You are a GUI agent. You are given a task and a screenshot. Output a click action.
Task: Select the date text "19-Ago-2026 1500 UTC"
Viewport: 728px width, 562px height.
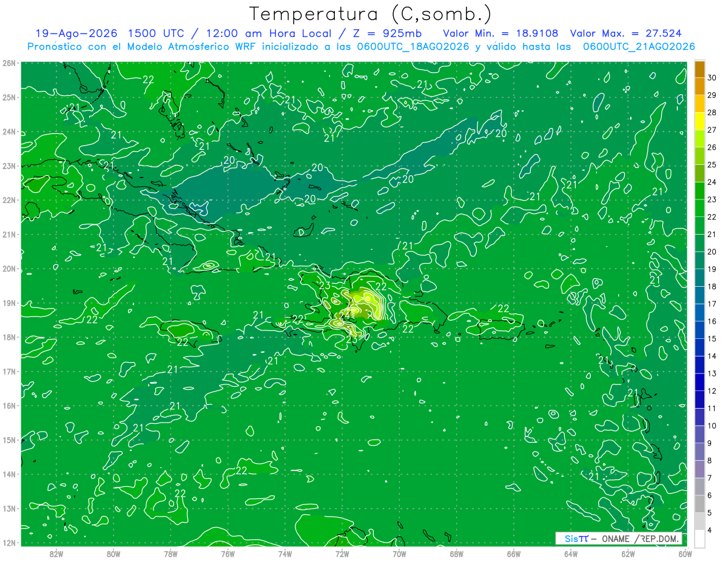(111, 33)
